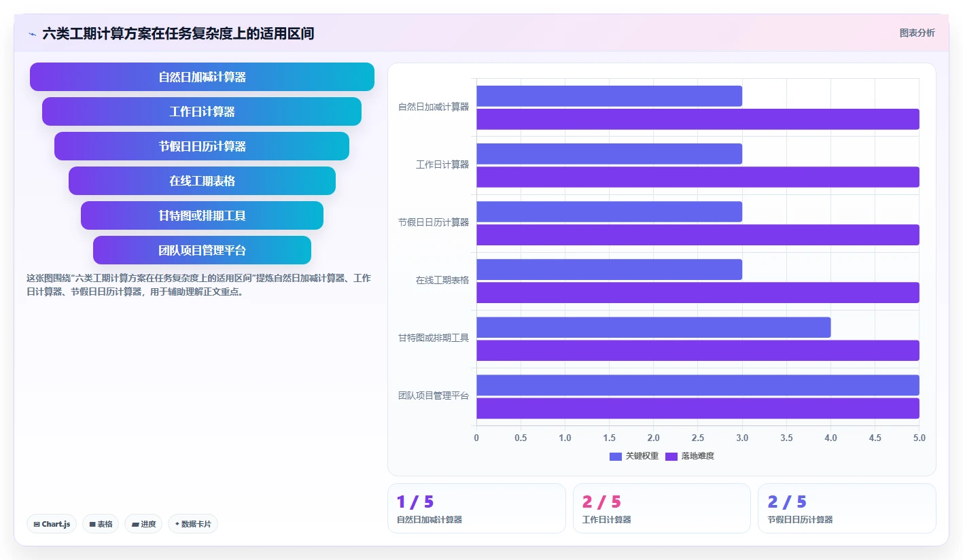Click the chart axis label 甘特图或排期工具

(x=434, y=338)
